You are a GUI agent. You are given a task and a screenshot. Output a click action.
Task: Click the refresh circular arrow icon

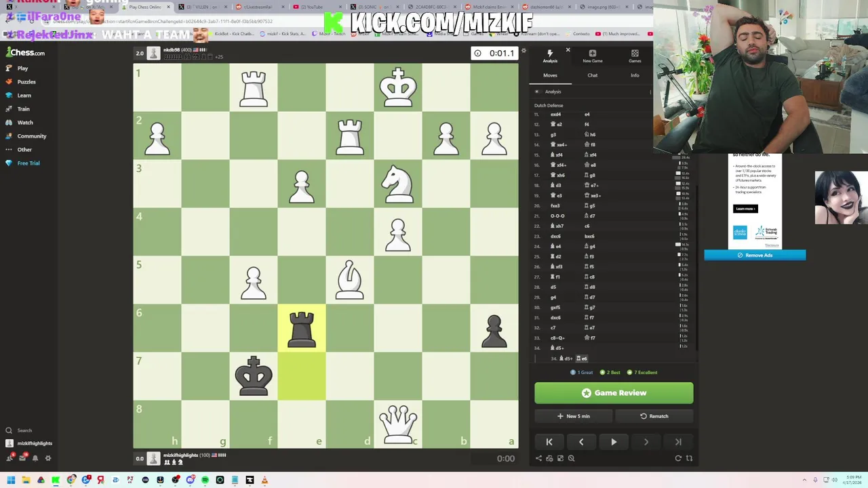(678, 458)
